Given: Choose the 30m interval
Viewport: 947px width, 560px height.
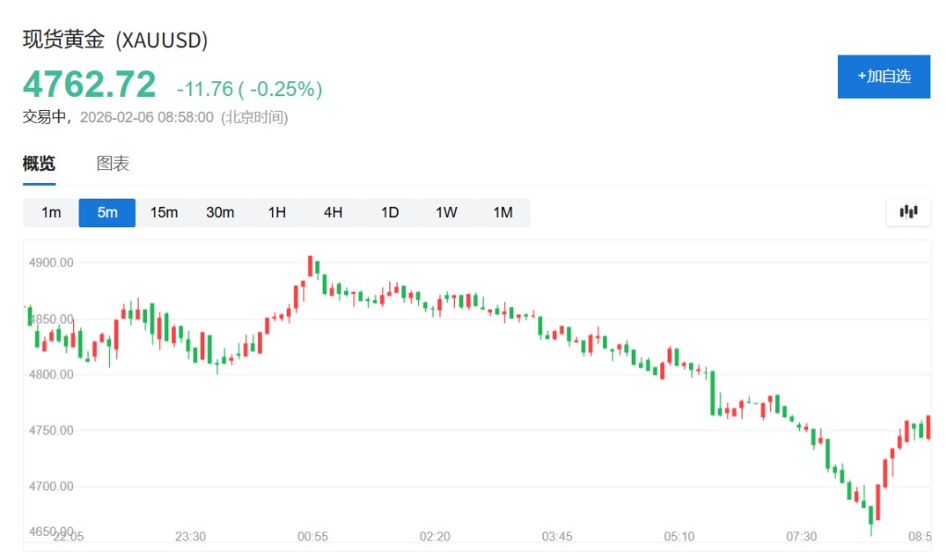Looking at the screenshot, I should [x=220, y=213].
